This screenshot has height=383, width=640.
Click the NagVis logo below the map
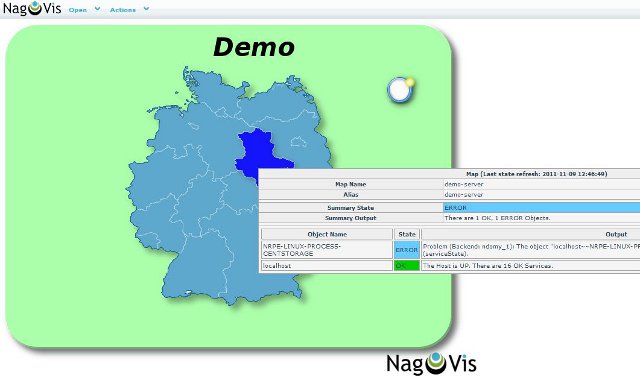(431, 363)
